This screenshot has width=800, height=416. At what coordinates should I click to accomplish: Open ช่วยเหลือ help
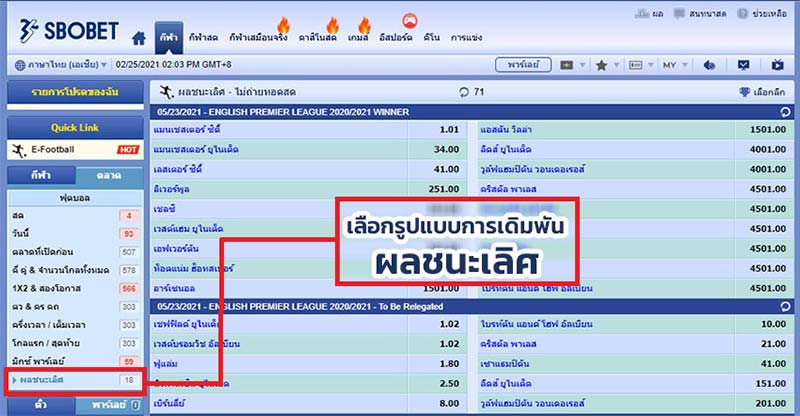(x=762, y=14)
